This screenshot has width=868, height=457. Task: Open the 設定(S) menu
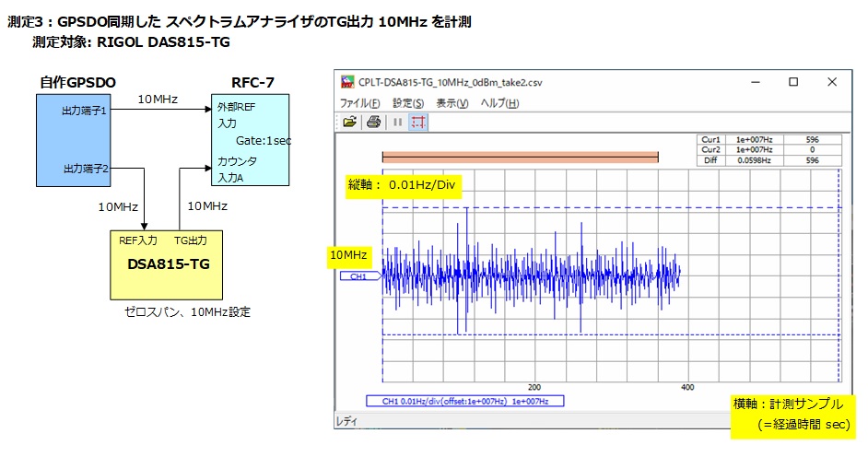[x=408, y=103]
